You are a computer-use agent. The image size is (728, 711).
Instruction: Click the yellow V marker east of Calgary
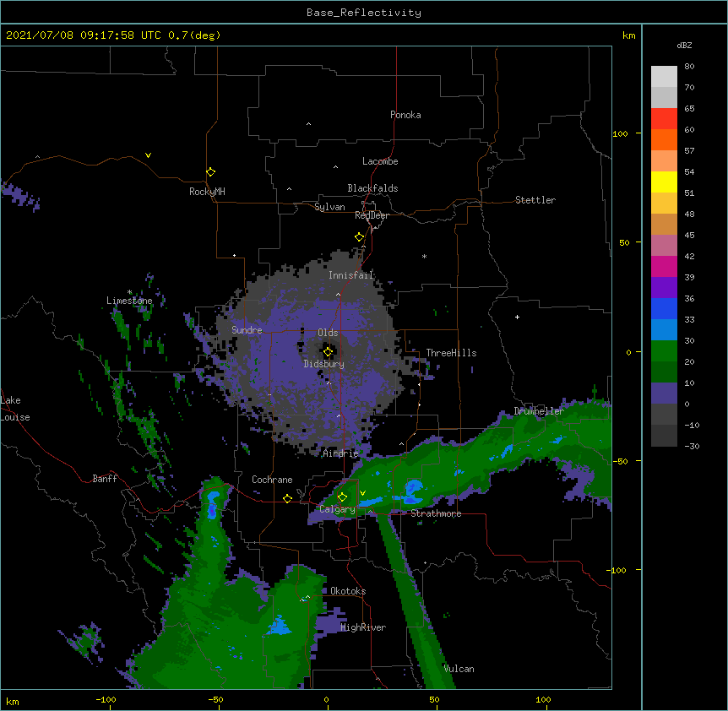click(x=362, y=493)
